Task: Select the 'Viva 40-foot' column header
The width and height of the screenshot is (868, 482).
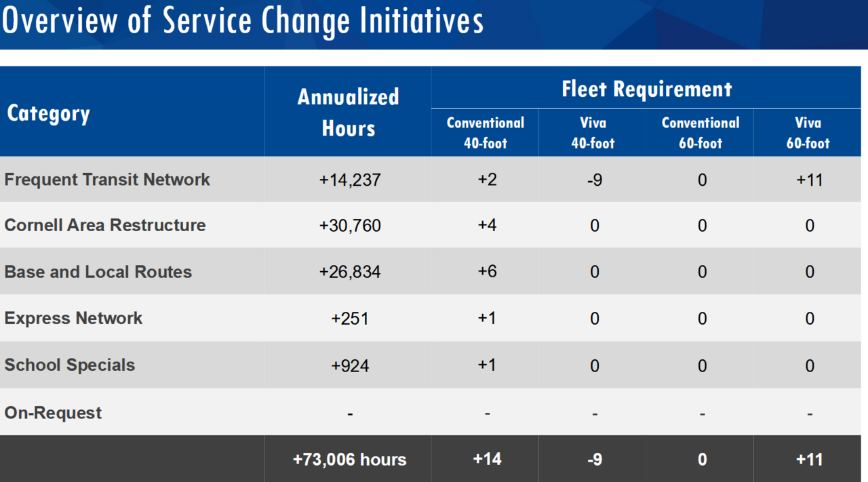Action: pos(593,133)
